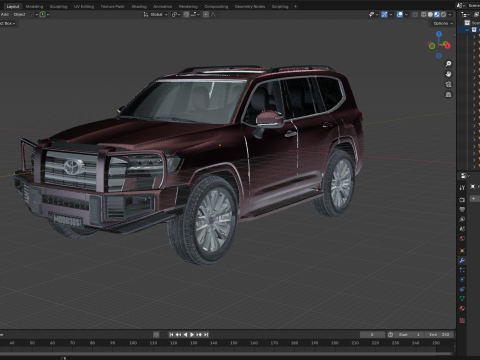
Task: Open the Object Data green triangle tab
Action: pyautogui.click(x=462, y=299)
